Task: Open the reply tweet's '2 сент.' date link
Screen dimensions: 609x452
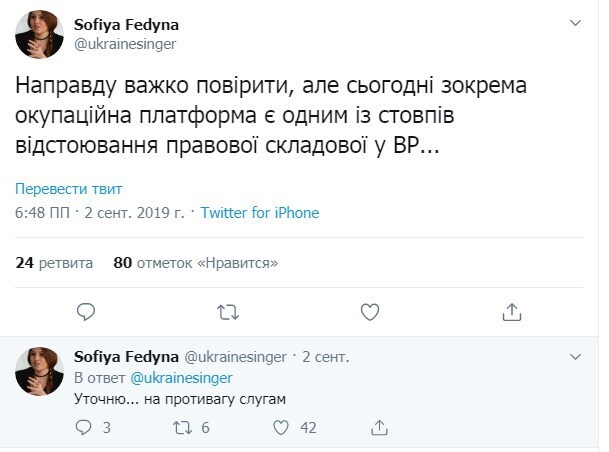Action: pos(325,357)
